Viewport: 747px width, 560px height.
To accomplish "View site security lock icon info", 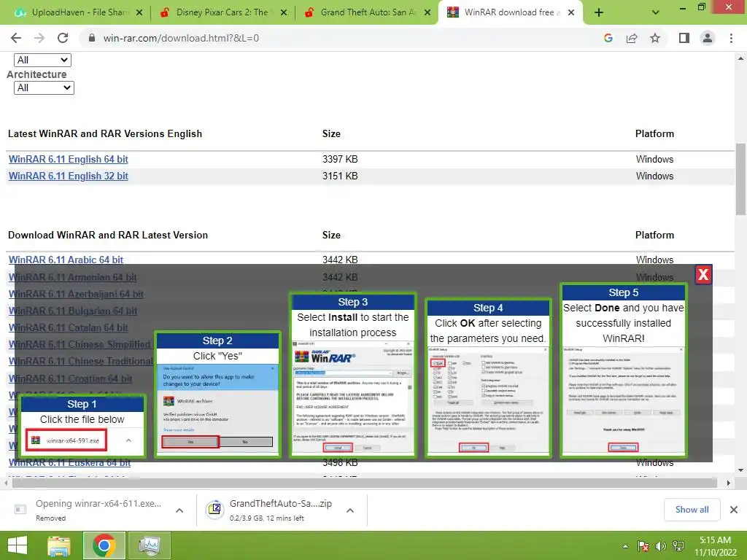I will [92, 38].
